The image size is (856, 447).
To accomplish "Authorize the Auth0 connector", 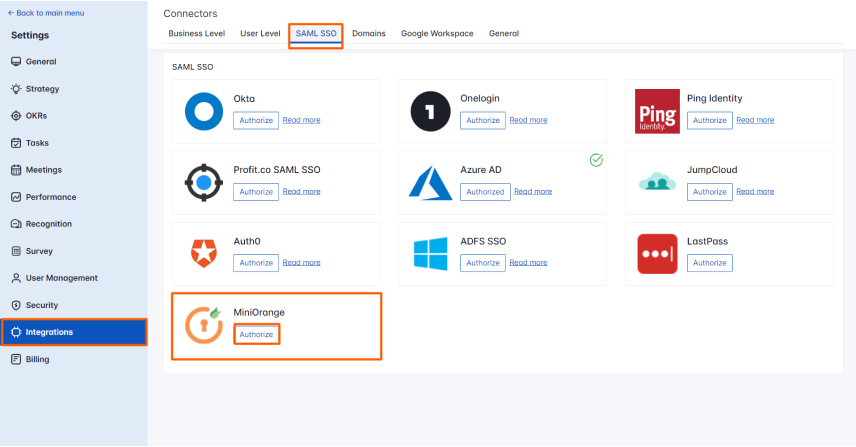I will (256, 263).
